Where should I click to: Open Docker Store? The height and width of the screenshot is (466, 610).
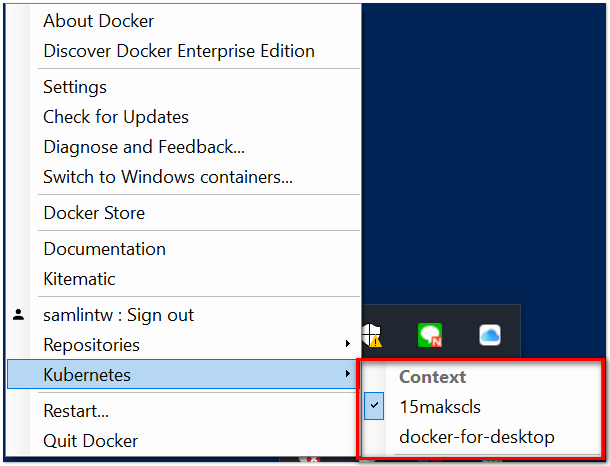click(183, 213)
